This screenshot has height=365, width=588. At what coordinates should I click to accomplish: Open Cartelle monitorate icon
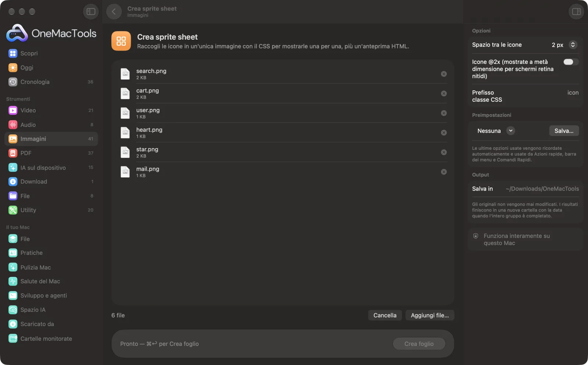(x=13, y=339)
